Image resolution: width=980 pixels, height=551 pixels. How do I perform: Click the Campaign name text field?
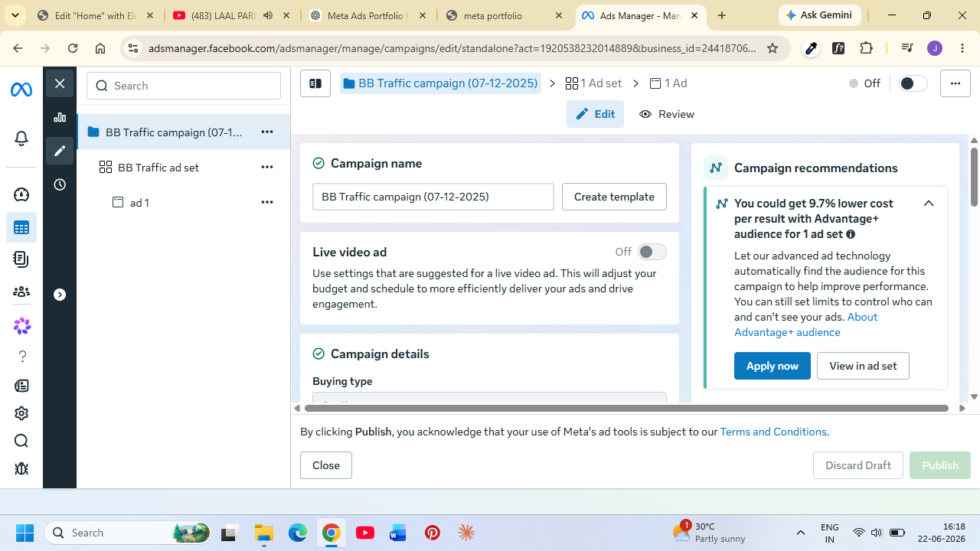[433, 197]
